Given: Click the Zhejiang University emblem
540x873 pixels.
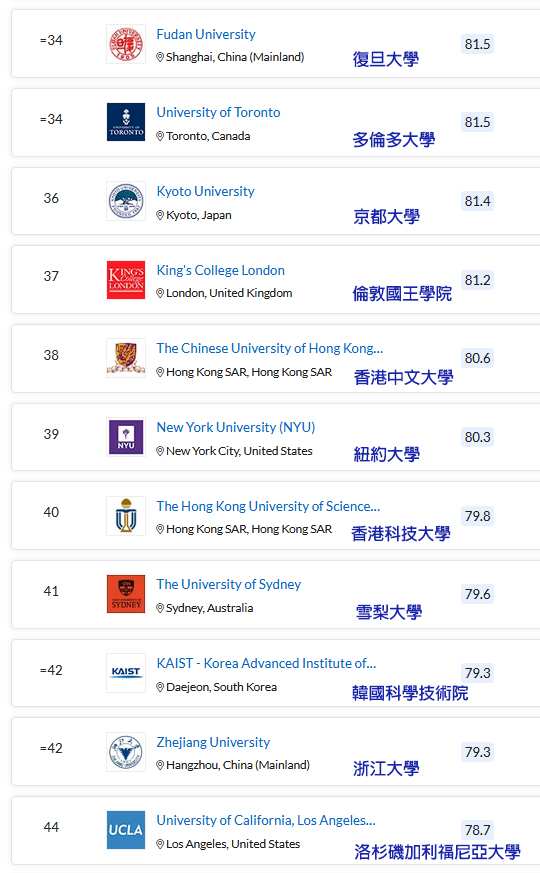Looking at the screenshot, I should (x=126, y=752).
